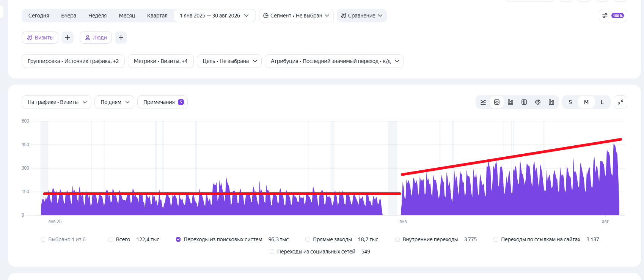Click the 122,4 тыс total value
The width and height of the screenshot is (644, 280).
point(148,239)
